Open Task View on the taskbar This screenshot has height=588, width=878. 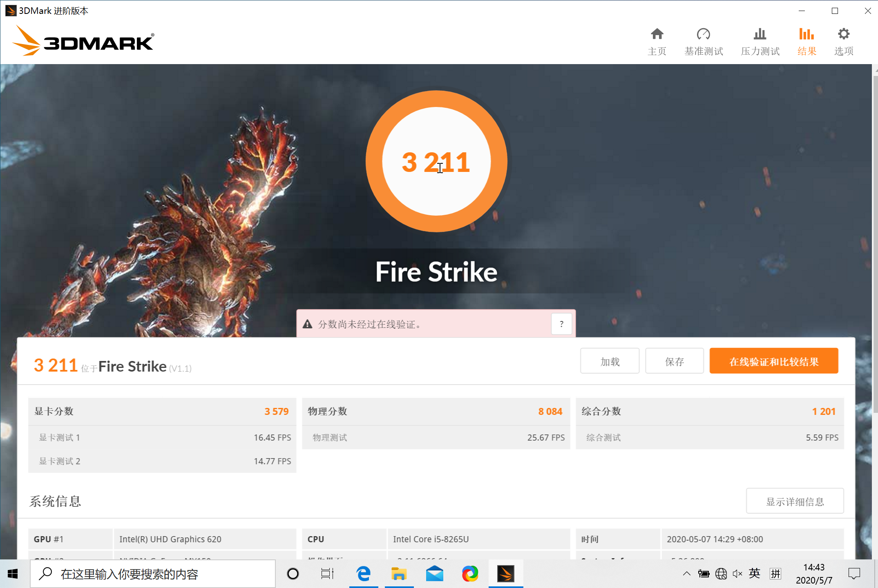tap(327, 574)
